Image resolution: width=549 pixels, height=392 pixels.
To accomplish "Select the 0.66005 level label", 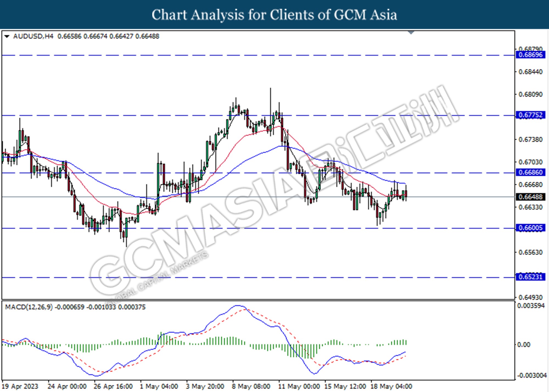I will click(530, 228).
